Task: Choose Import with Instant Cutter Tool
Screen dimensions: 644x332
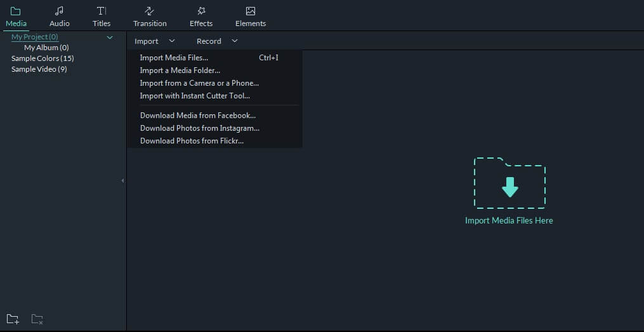Action: click(195, 96)
